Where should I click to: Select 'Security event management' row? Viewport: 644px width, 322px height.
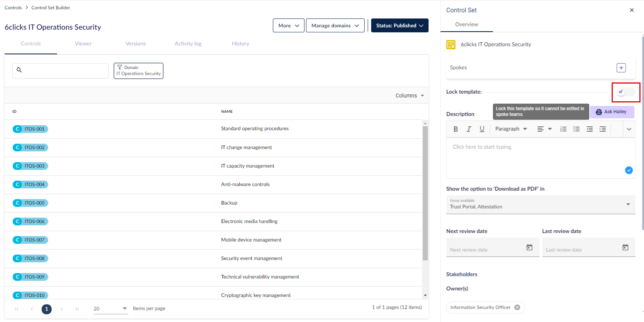coord(214,258)
